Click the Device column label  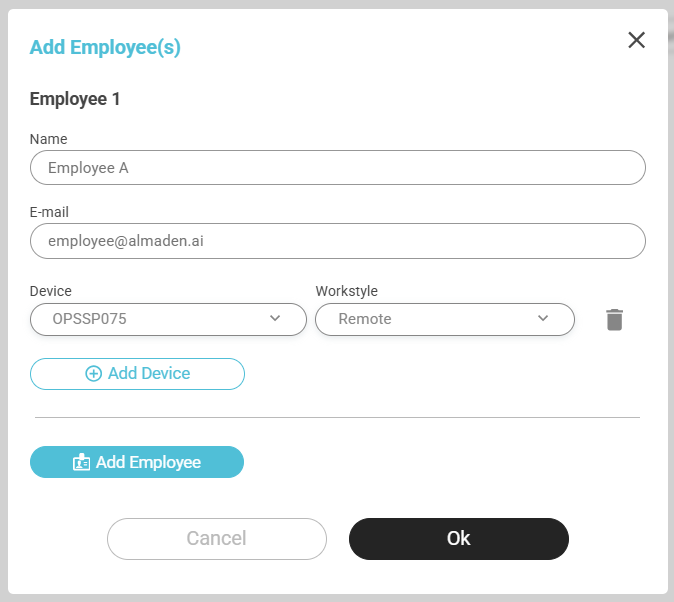tap(51, 291)
